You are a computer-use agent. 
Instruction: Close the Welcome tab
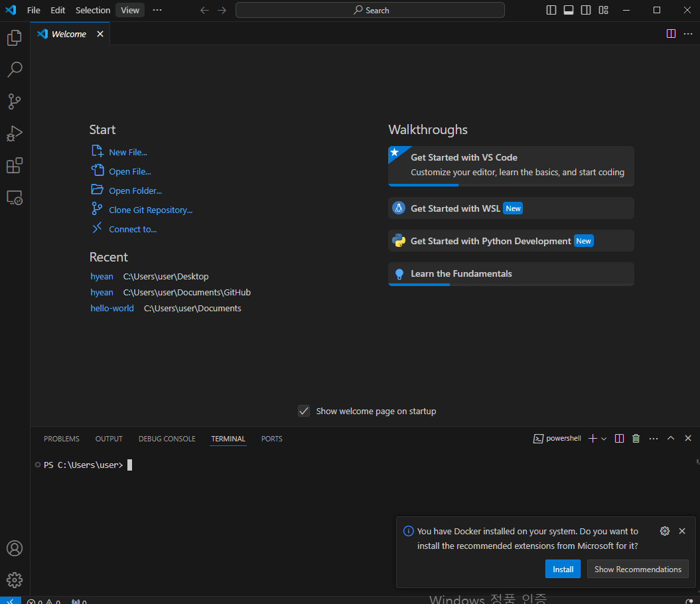pos(100,34)
